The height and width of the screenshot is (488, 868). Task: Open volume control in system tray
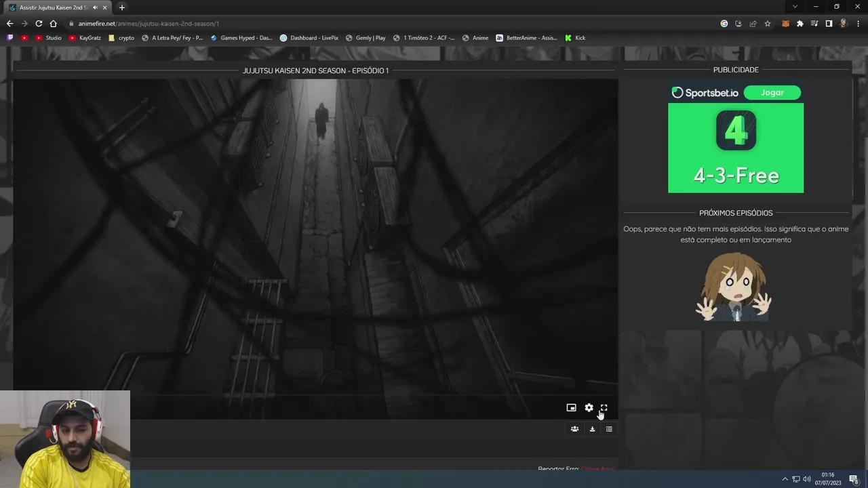[807, 479]
